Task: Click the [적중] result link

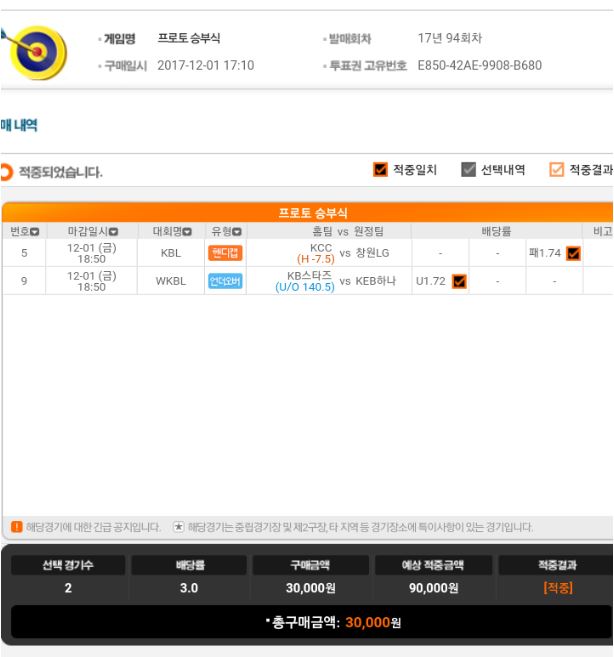Action: tap(558, 588)
